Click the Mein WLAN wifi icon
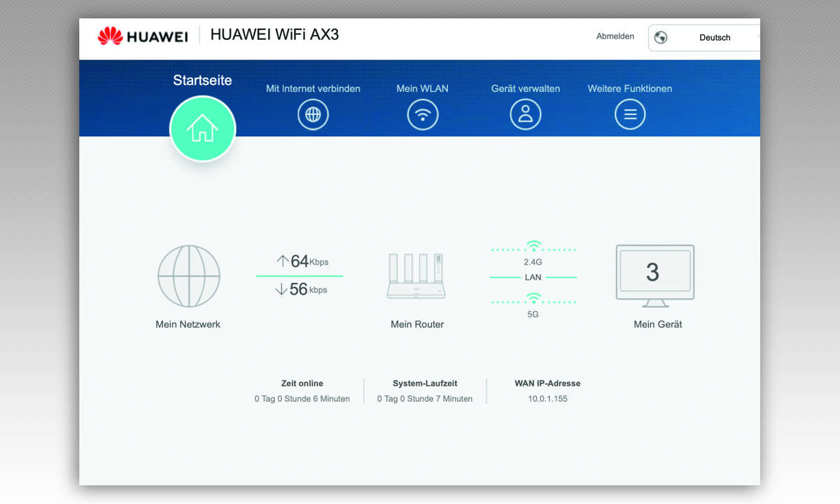This screenshot has height=504, width=840. tap(423, 114)
